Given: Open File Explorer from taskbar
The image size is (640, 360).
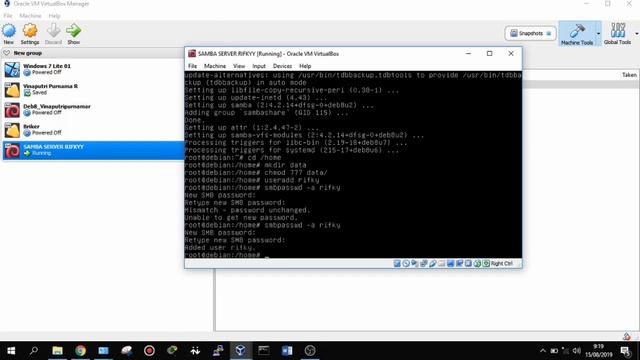Looking at the screenshot, I should tap(57, 351).
